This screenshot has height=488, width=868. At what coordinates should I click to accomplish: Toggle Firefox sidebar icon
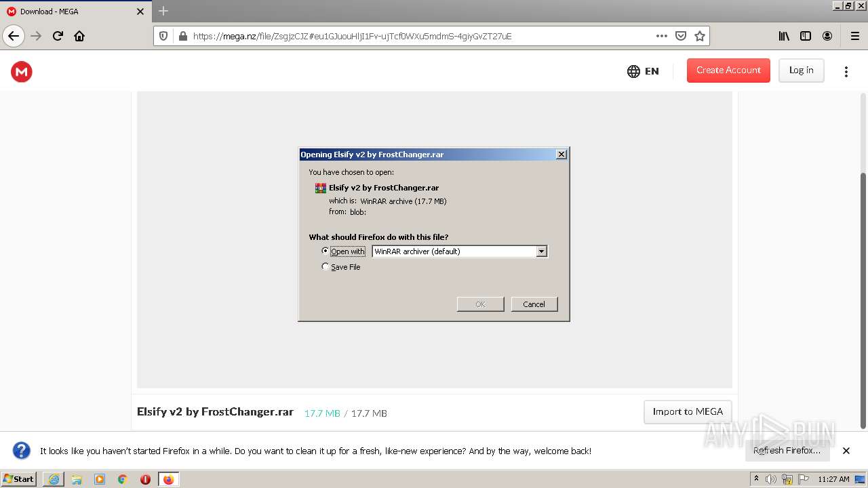(806, 36)
